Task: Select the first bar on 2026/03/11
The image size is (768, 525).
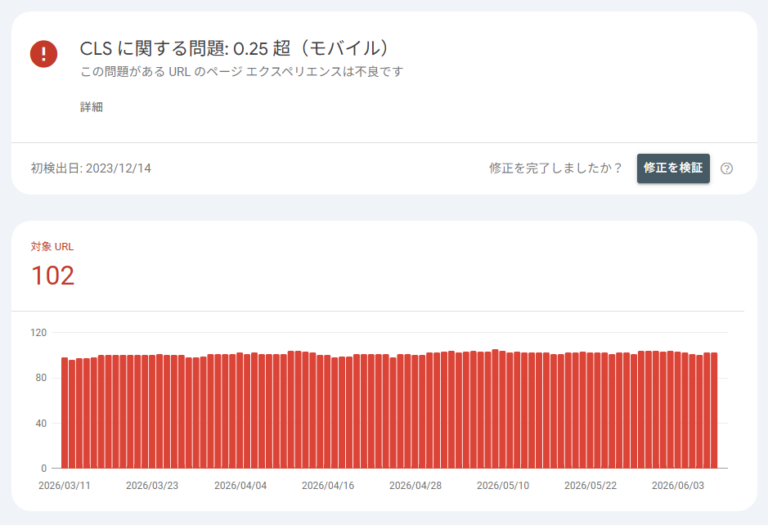Action: point(65,413)
